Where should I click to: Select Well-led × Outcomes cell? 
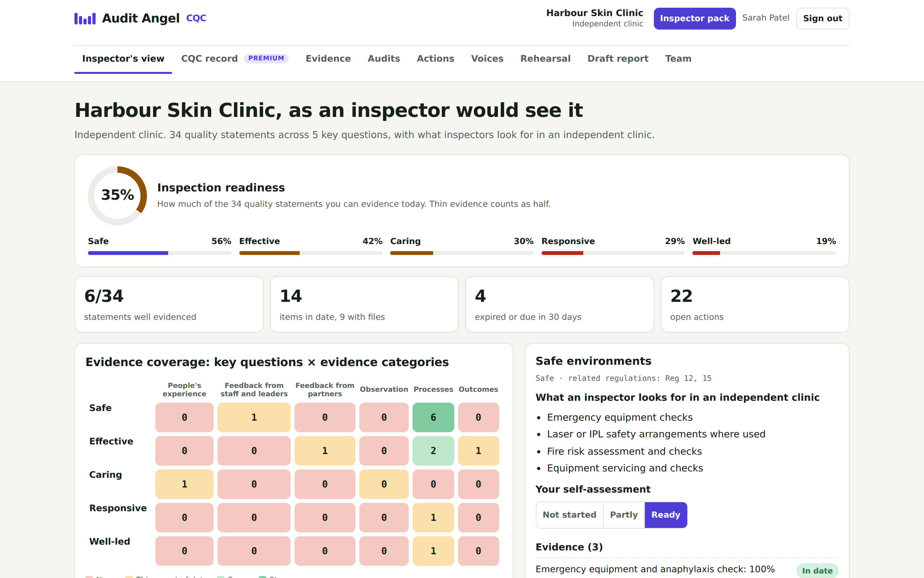[478, 551]
